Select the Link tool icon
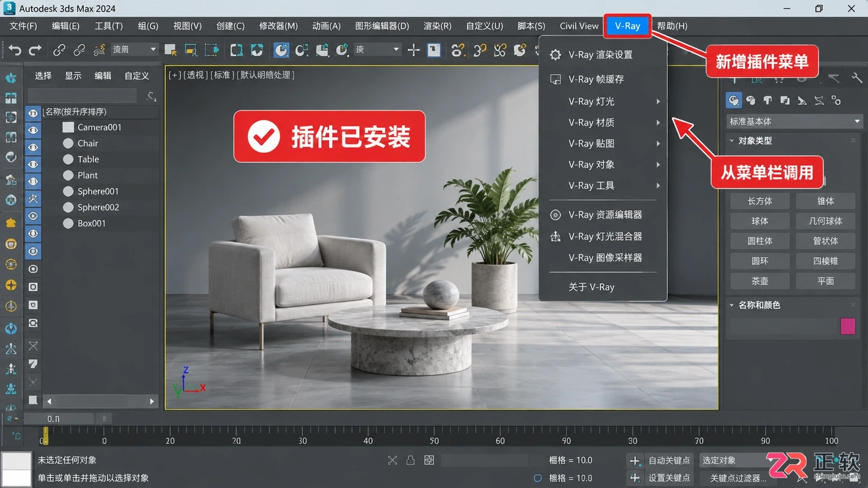The image size is (868, 488). pos(59,50)
